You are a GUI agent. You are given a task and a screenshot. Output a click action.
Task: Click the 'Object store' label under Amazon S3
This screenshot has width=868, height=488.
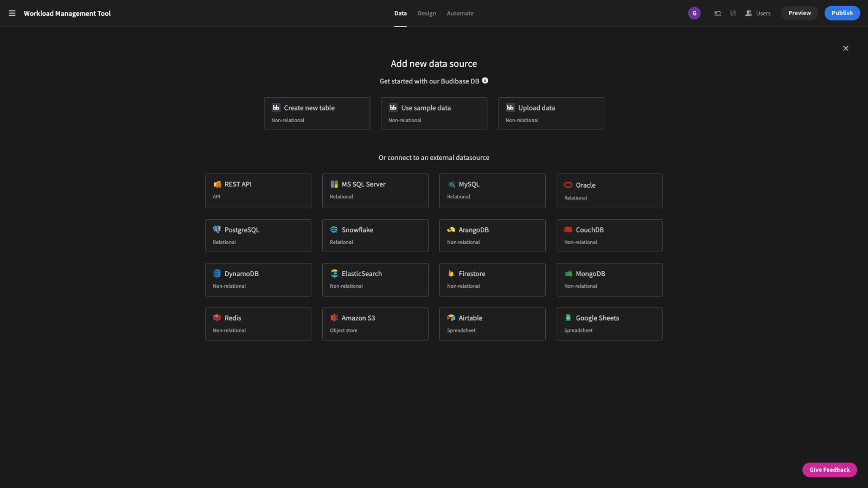coord(343,330)
